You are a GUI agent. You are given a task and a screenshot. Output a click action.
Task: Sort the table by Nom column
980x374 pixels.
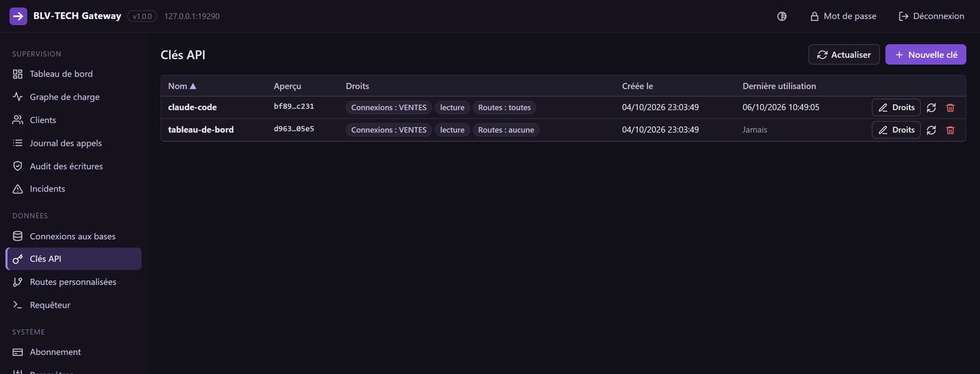point(182,86)
